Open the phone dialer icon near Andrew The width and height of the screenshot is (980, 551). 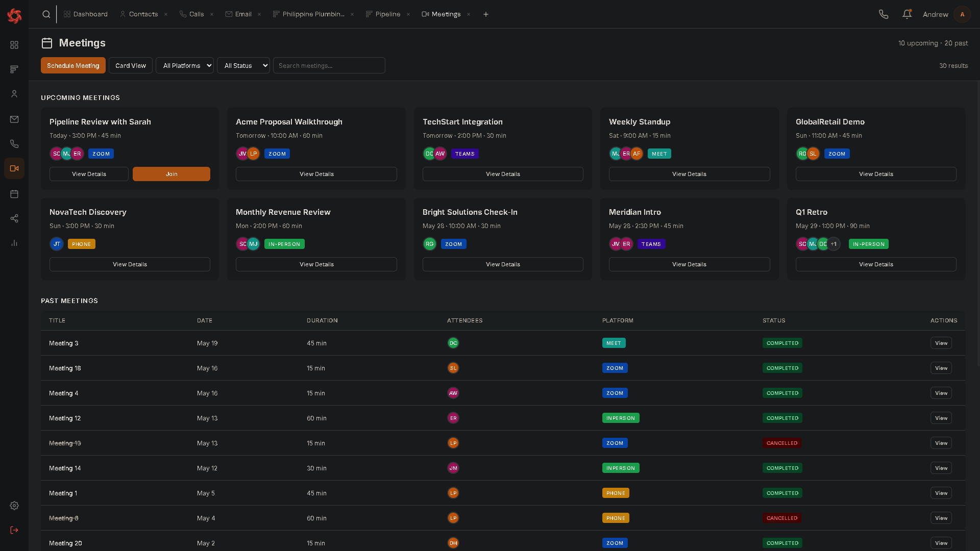tap(884, 14)
